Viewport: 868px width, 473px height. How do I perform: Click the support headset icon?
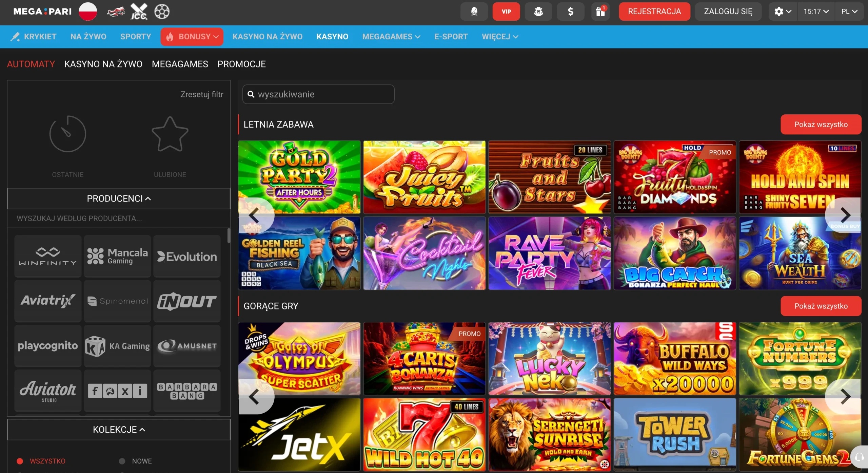click(859, 458)
